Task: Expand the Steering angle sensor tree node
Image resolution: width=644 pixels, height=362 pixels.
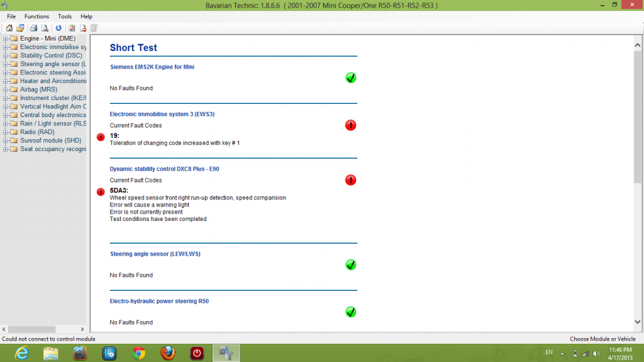Action: (x=5, y=64)
